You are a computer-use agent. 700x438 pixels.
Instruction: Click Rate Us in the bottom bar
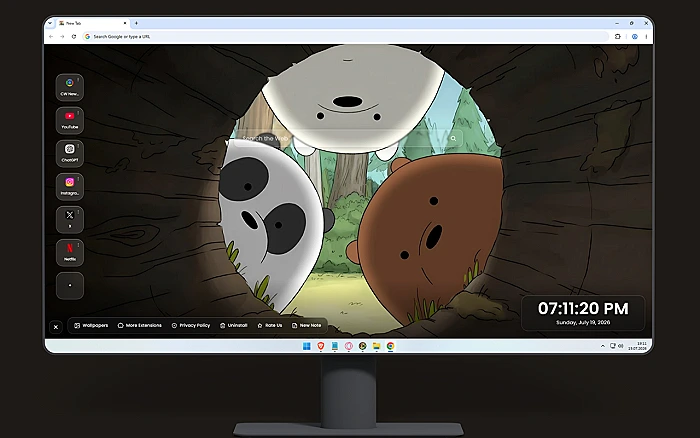(x=270, y=325)
